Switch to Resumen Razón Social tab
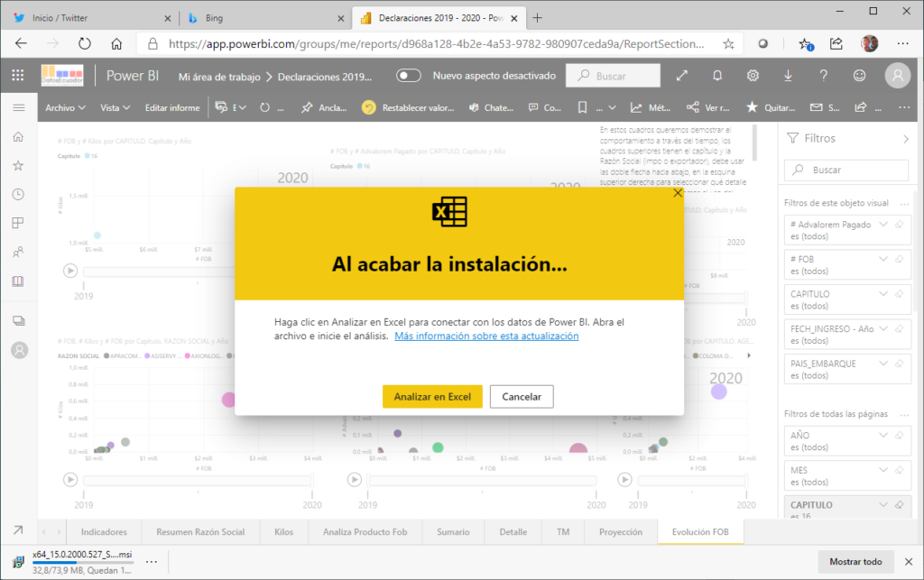Image resolution: width=924 pixels, height=580 pixels. coord(200,531)
